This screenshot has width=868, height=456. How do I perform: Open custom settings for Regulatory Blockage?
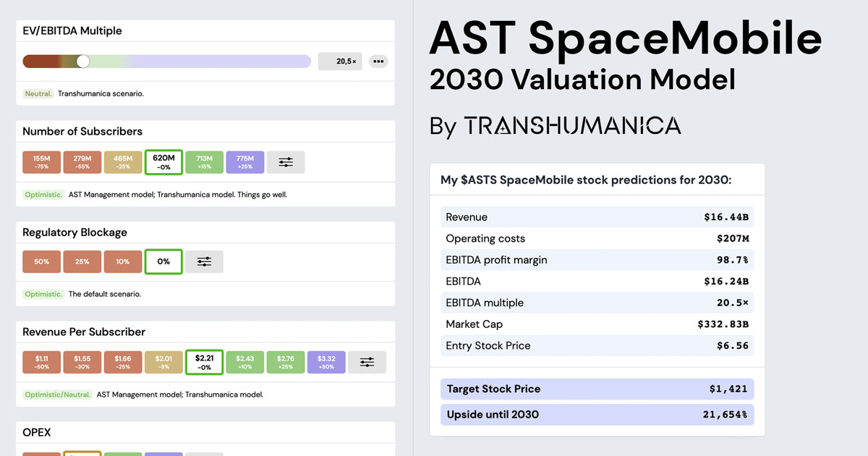coord(204,261)
